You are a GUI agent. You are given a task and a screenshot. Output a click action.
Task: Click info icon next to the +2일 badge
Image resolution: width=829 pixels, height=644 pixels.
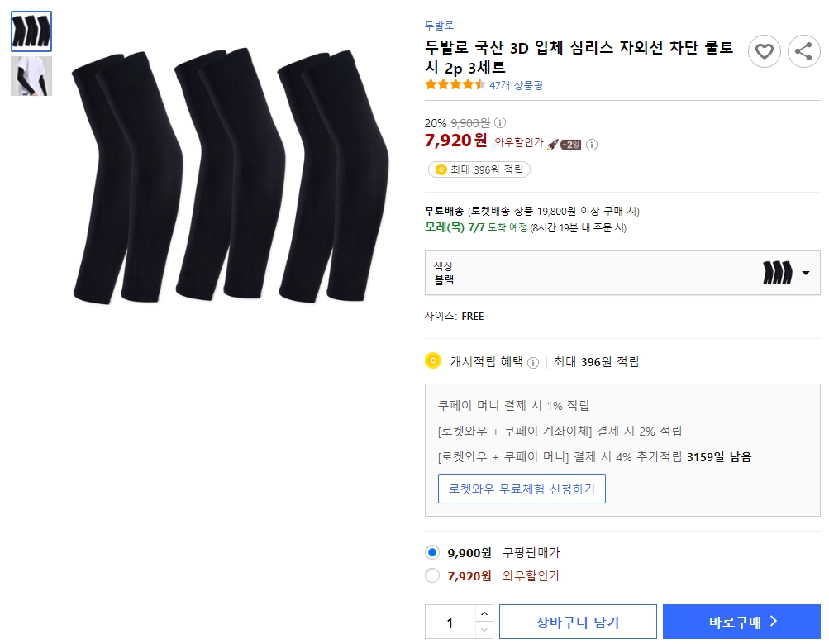coord(592,144)
